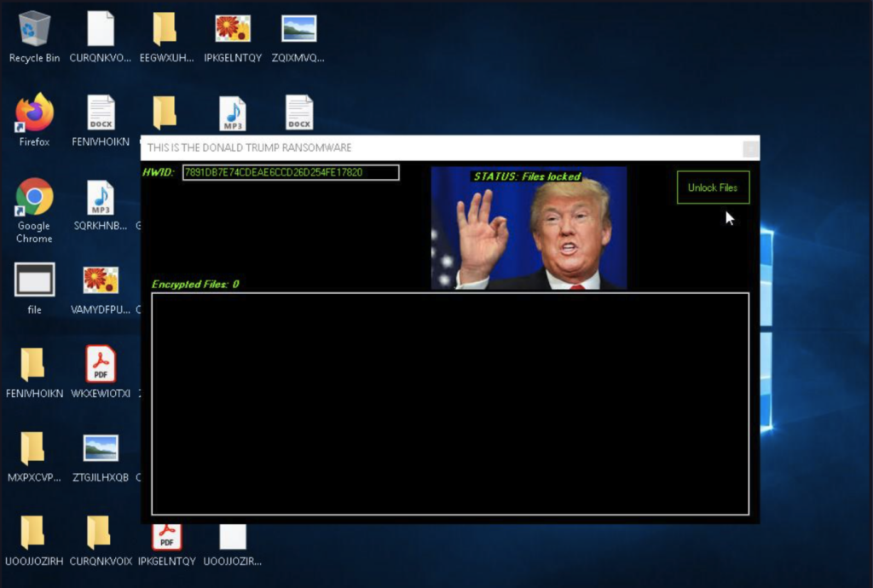Select the desktop icon labeled "file"

point(34,280)
